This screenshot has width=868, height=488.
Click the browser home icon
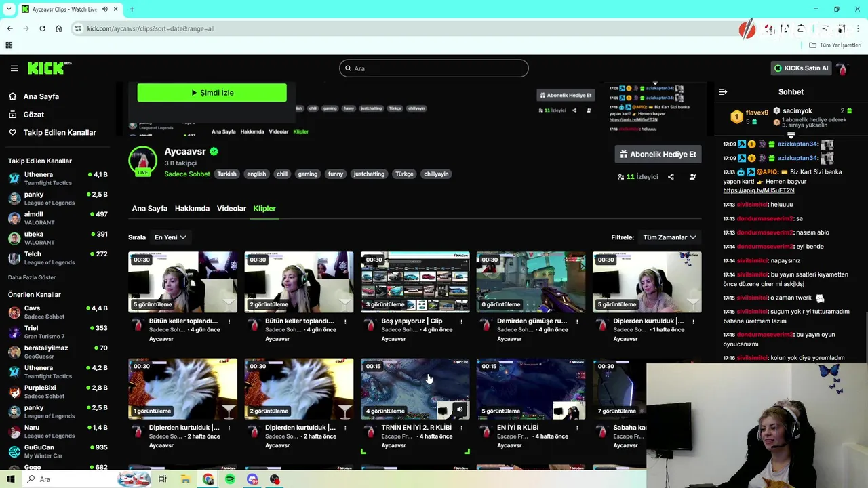pyautogui.click(x=58, y=28)
